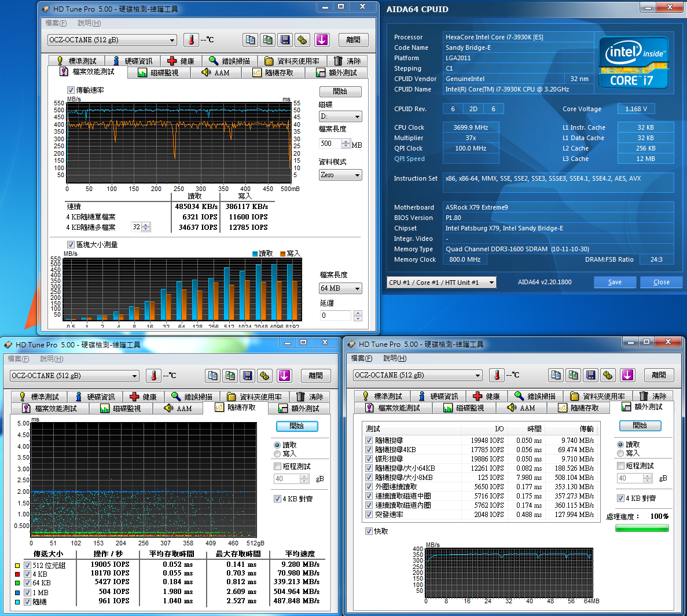Image resolution: width=687 pixels, height=616 pixels.
Task: Click 離開 exit button in top HD Tune window
Action: click(353, 40)
